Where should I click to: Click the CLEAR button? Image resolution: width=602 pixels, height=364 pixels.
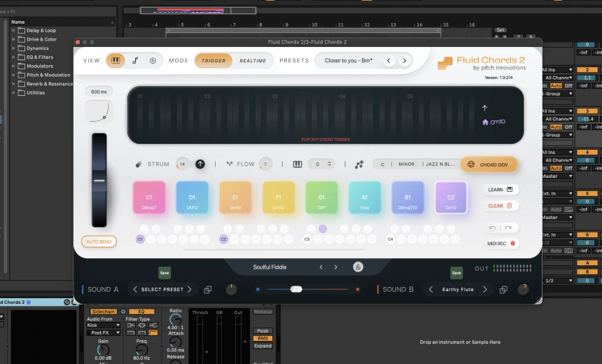500,206
